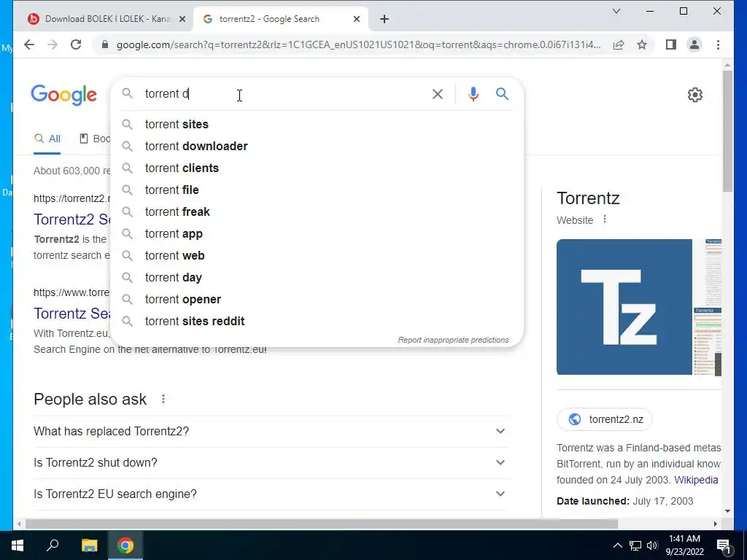This screenshot has height=560, width=747.
Task: Submit search with the blue magnifier
Action: (x=502, y=94)
